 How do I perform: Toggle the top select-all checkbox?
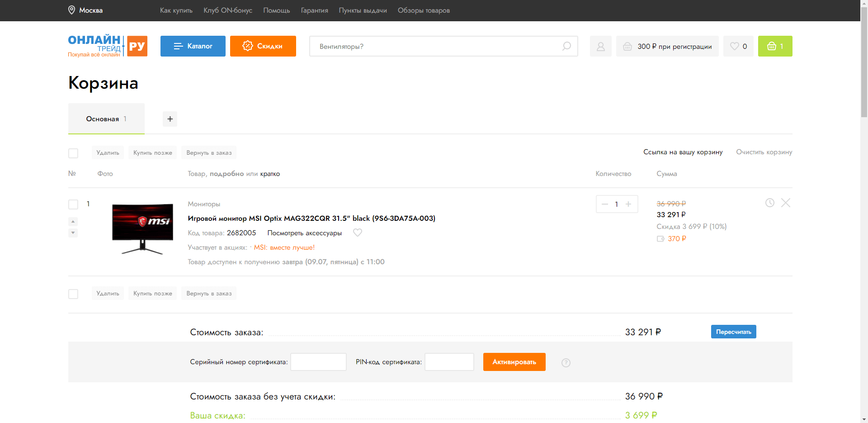coord(73,153)
